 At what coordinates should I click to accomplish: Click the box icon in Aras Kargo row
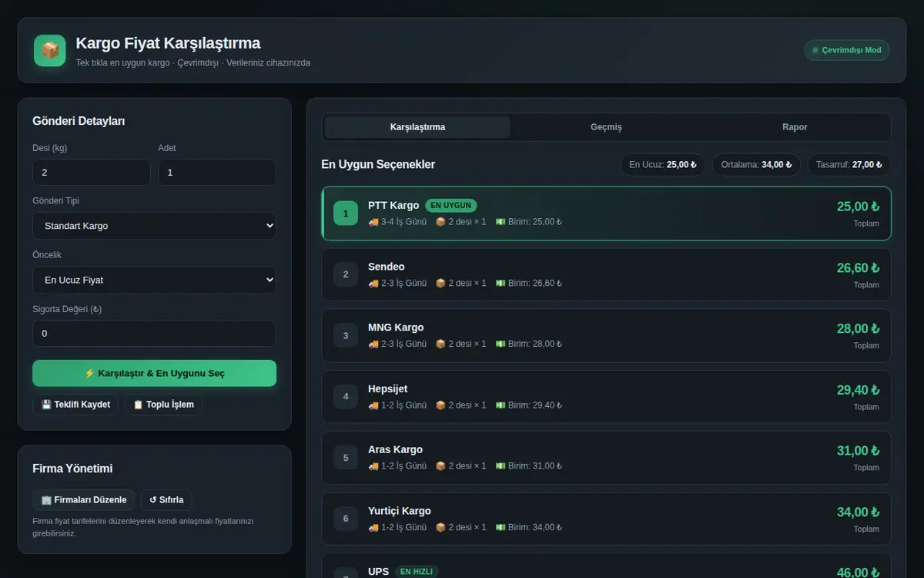tap(441, 466)
